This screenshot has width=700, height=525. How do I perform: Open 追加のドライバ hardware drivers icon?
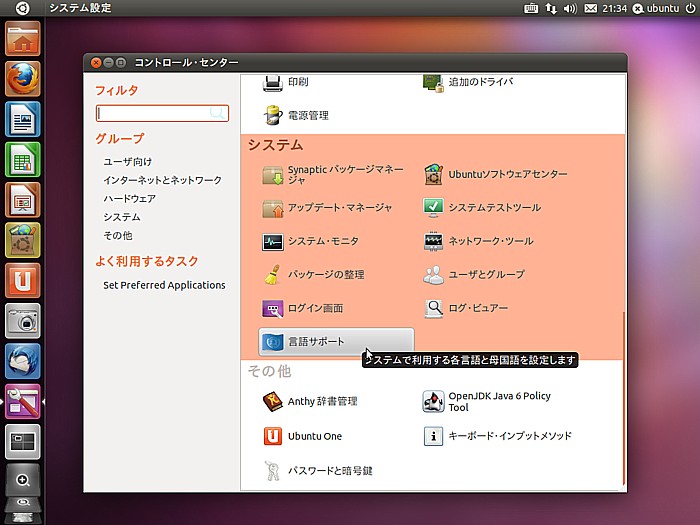(433, 83)
